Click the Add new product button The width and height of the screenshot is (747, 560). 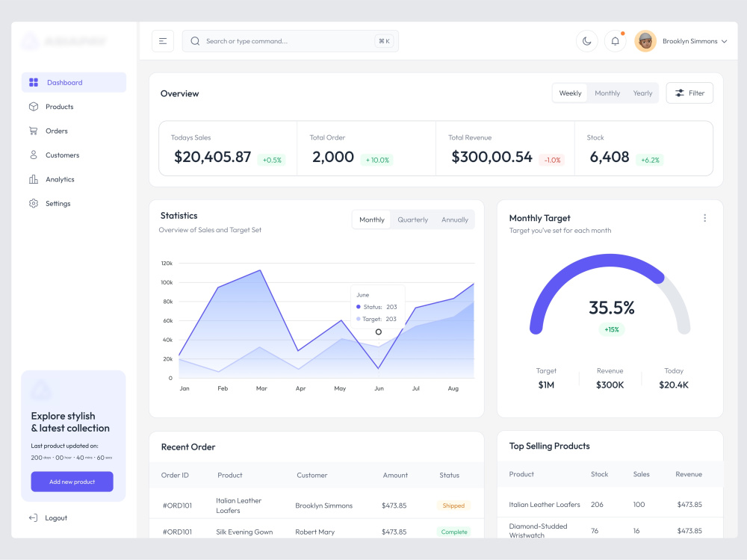[x=72, y=482]
